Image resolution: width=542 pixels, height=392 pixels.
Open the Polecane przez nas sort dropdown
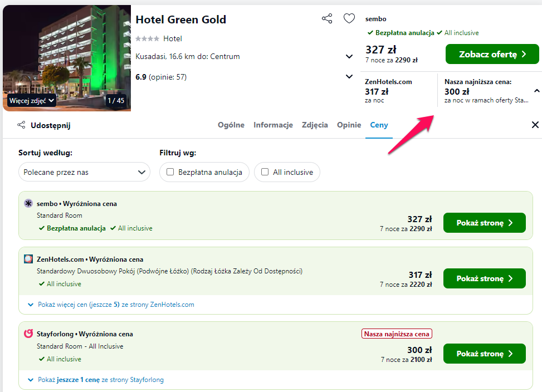click(84, 171)
